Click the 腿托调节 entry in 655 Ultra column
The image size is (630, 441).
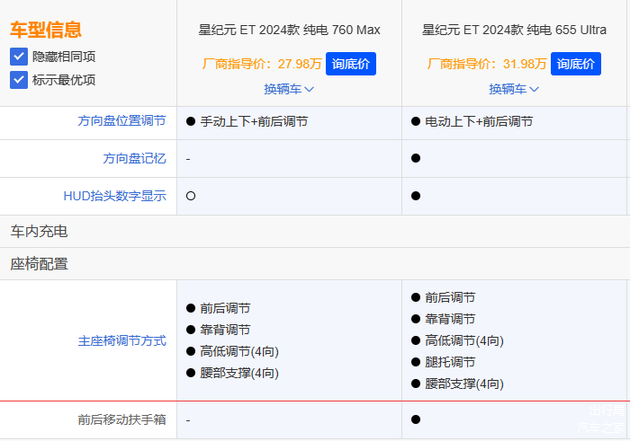[449, 362]
